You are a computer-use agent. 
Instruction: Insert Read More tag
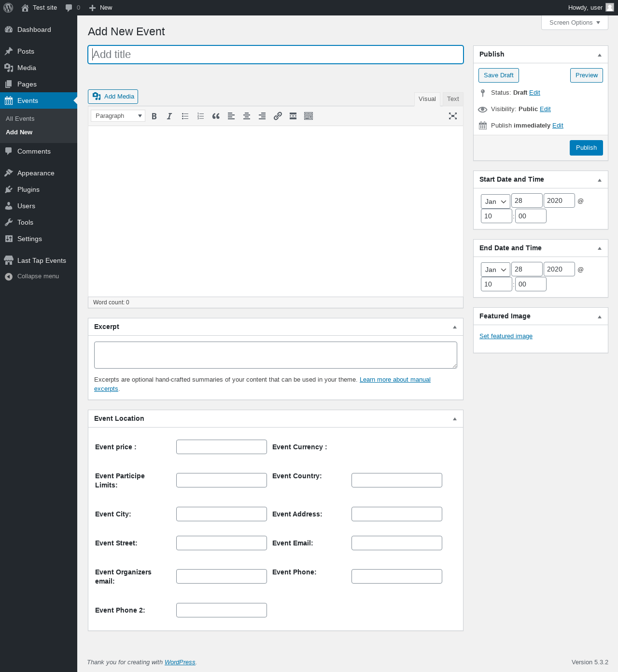click(293, 116)
